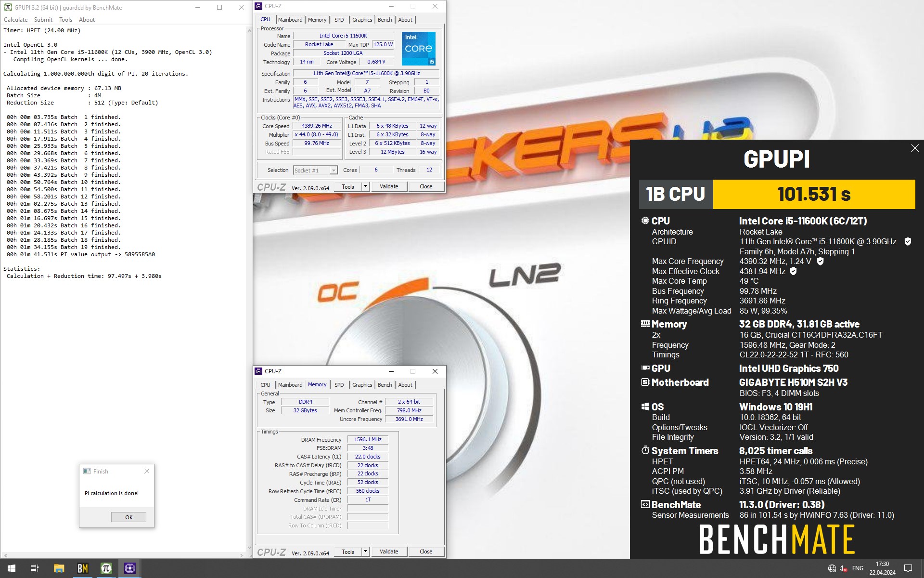Click Validate in bottom CPU-Z window
The height and width of the screenshot is (578, 924).
click(x=389, y=552)
